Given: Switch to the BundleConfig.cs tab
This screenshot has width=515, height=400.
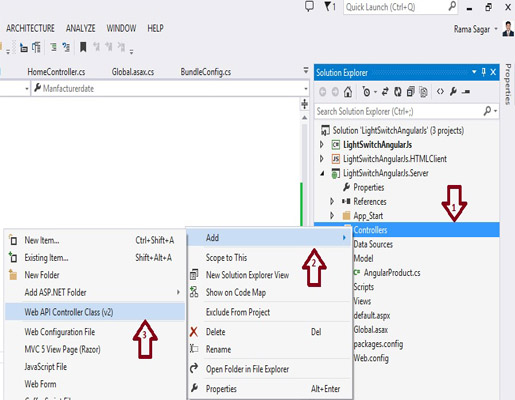Looking at the screenshot, I should pyautogui.click(x=206, y=72).
